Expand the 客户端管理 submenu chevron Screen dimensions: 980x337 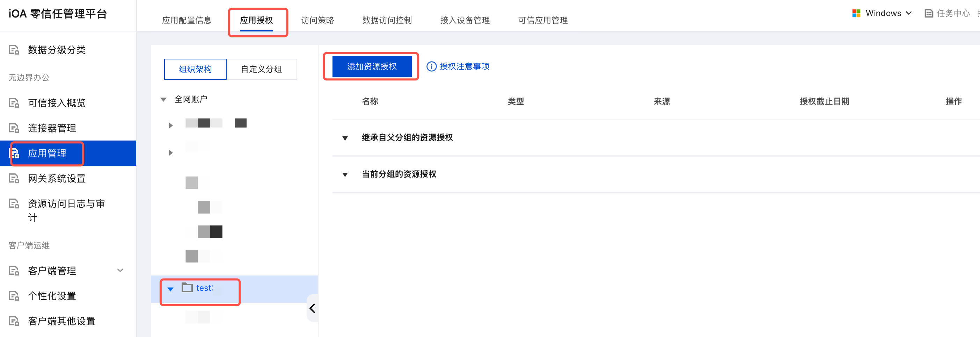tap(120, 270)
